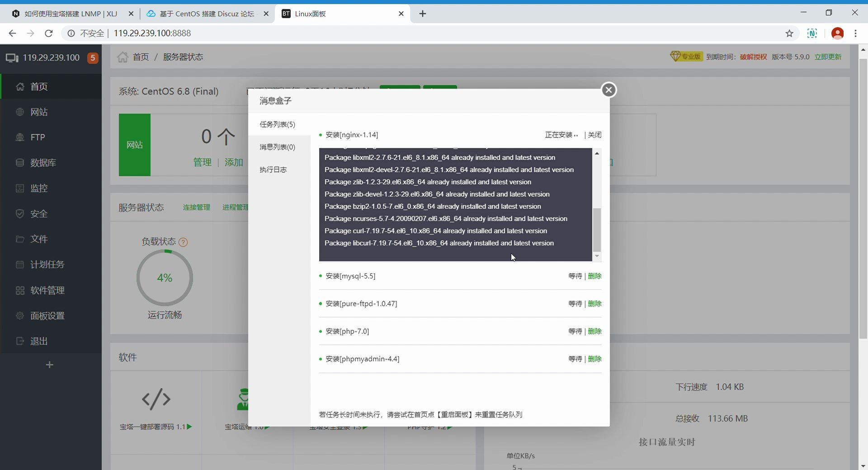
Task: Reload the page
Action: pos(49,33)
